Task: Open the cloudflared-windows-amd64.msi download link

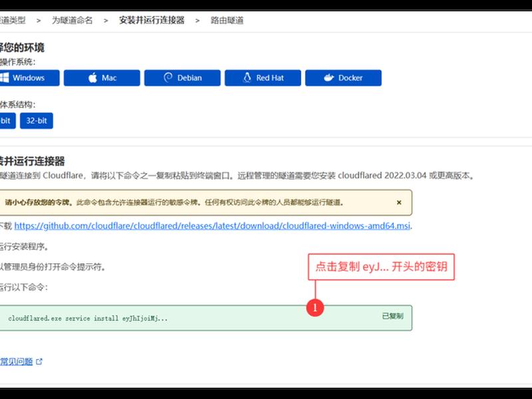Action: 212,225
